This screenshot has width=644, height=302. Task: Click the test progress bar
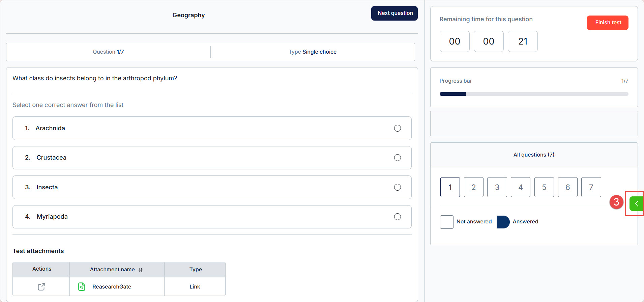(x=534, y=94)
